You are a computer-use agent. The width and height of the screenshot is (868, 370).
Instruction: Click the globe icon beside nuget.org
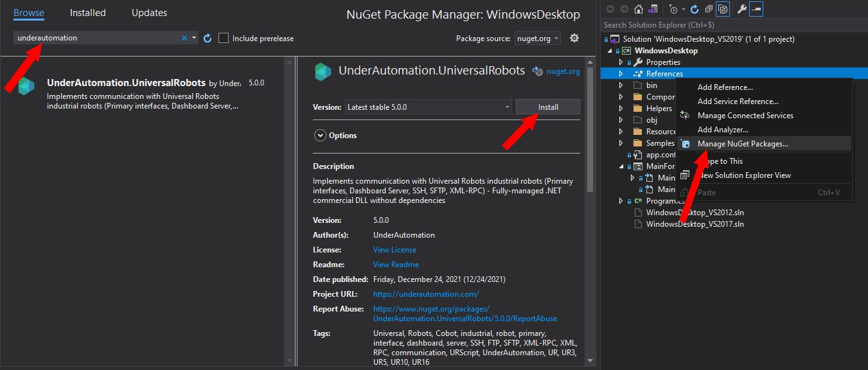point(538,71)
